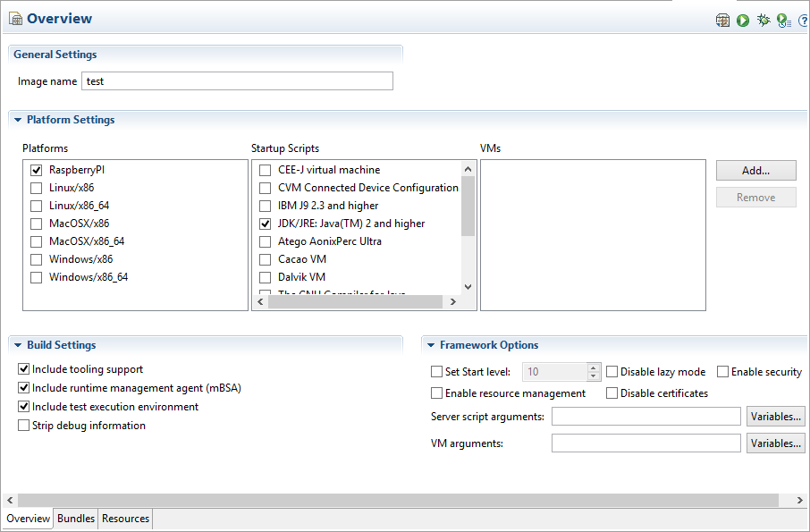Collapse the Platform Settings section
Screen dimensions: 810x532
tap(17, 120)
